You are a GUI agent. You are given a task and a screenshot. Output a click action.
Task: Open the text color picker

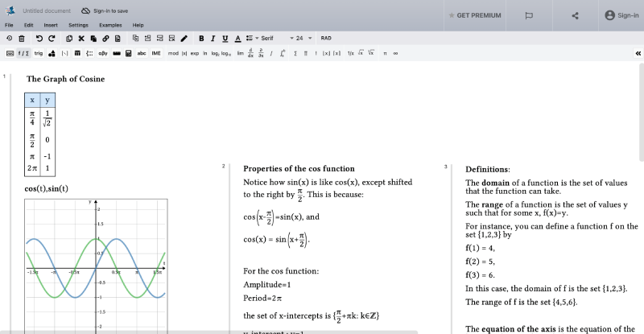(x=237, y=38)
